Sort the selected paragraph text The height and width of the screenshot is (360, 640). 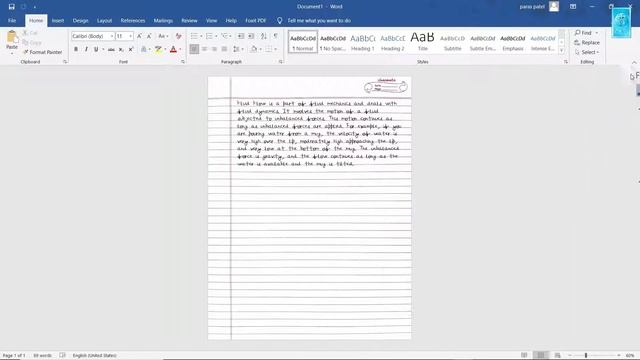point(264,36)
